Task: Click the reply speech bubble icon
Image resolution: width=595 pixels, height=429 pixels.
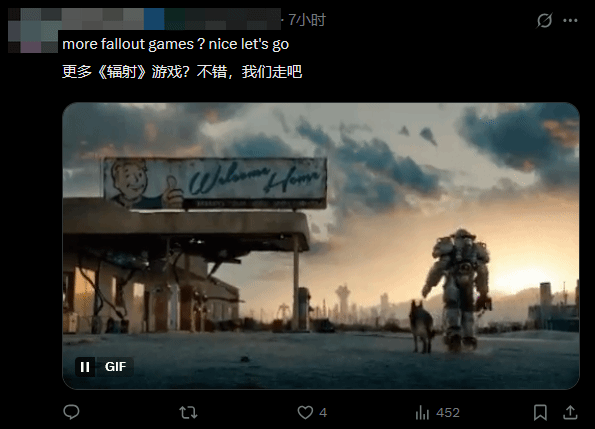Action: [x=71, y=412]
